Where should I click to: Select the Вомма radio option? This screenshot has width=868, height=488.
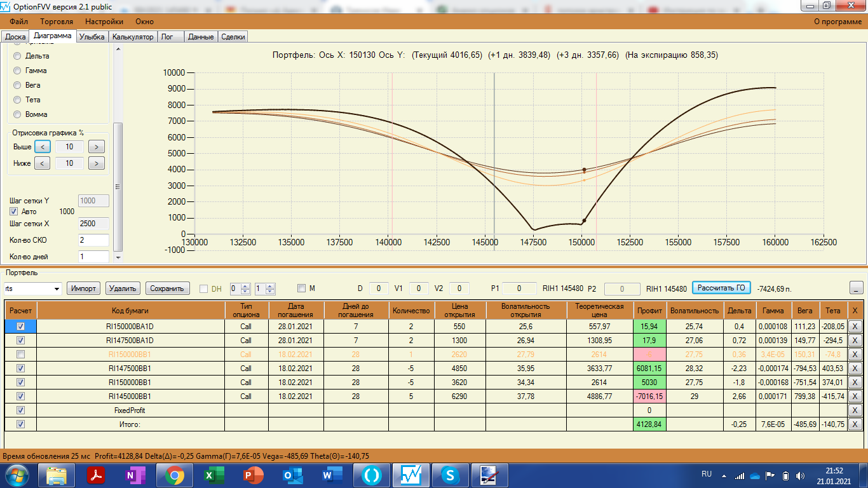point(17,114)
